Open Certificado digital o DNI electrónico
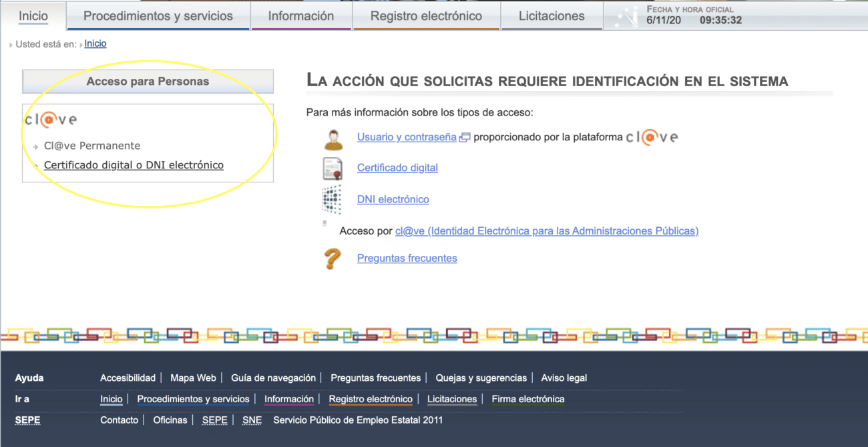The width and height of the screenshot is (868, 447). point(134,164)
